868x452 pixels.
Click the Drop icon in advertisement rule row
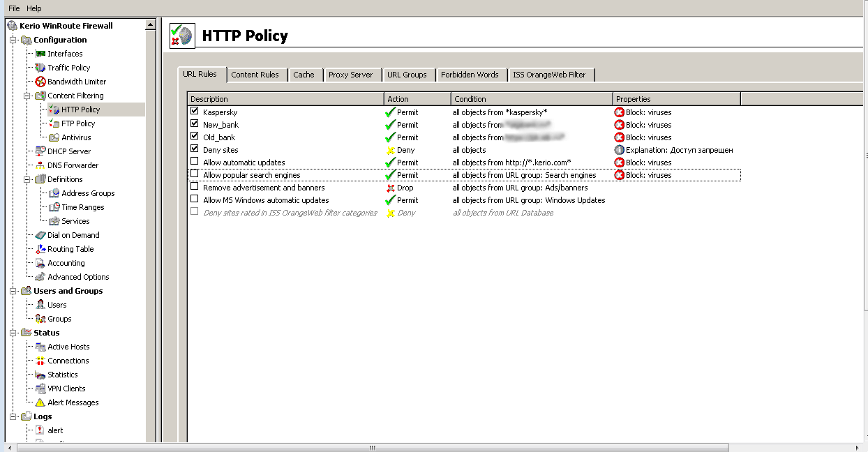(x=391, y=188)
